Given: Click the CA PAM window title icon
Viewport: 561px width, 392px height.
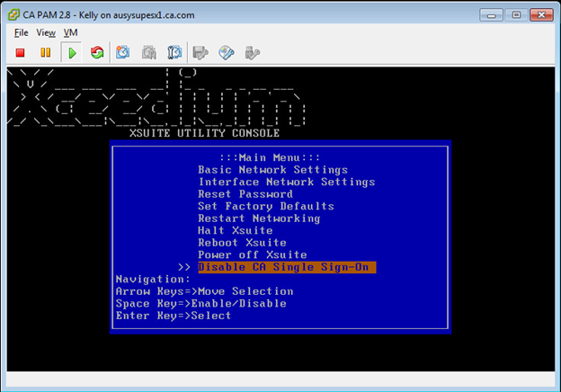Looking at the screenshot, I should pyautogui.click(x=13, y=14).
